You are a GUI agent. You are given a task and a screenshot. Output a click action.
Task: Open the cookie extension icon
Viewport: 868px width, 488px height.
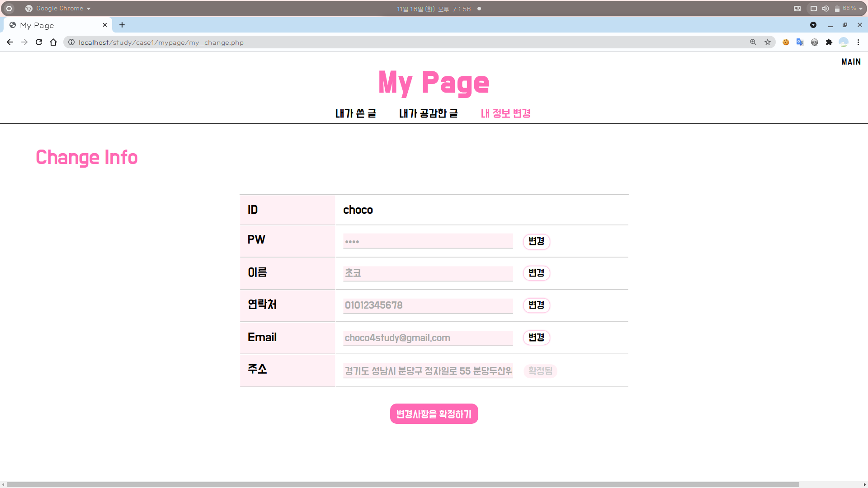pyautogui.click(x=786, y=42)
